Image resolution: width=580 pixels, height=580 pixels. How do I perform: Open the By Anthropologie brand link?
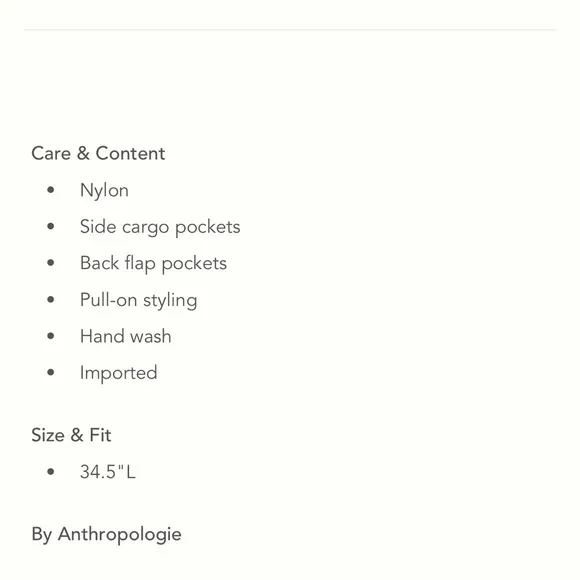(107, 534)
